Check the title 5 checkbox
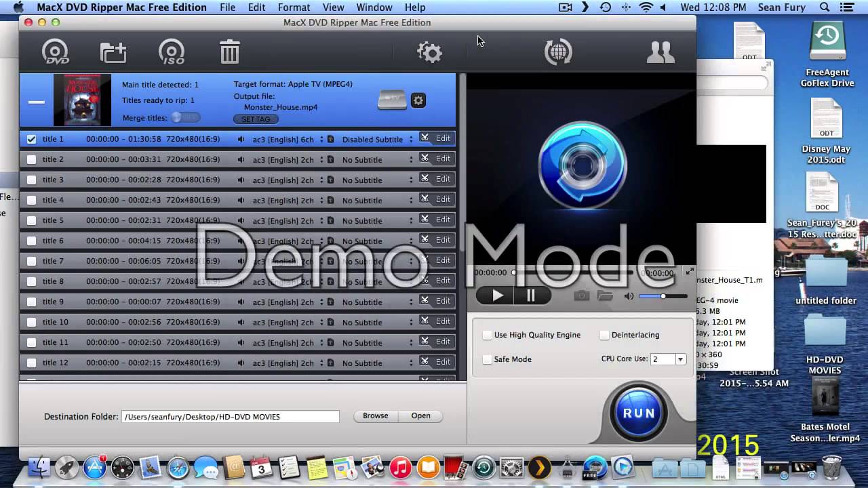The width and height of the screenshot is (868, 488). pyautogui.click(x=31, y=220)
